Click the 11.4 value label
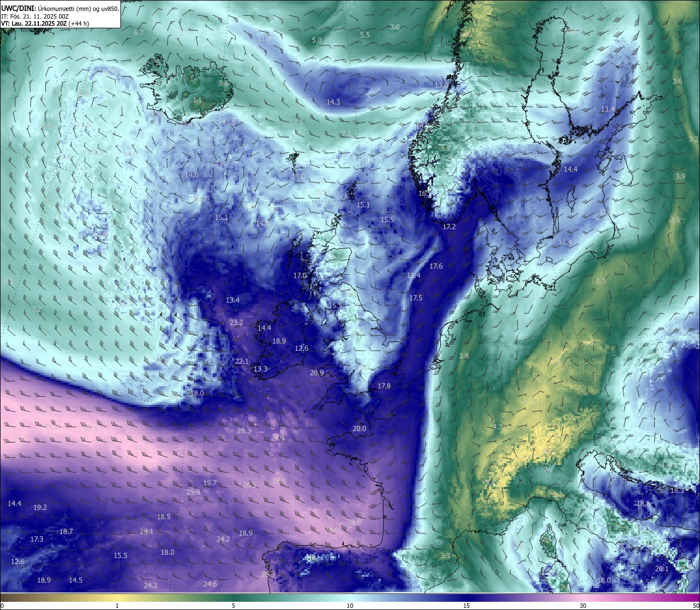The width and height of the screenshot is (700, 610). (414, 275)
